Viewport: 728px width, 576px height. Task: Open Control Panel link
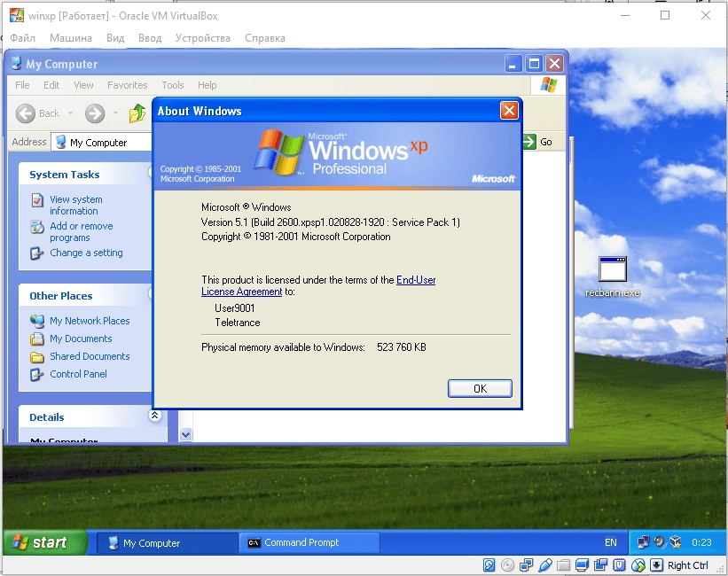(x=78, y=374)
